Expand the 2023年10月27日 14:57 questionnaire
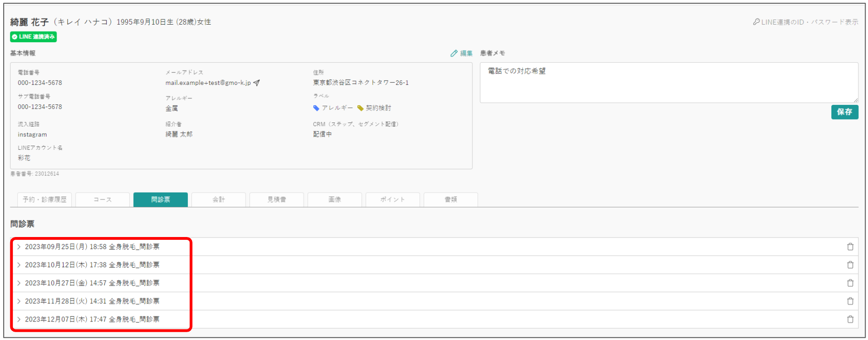The height and width of the screenshot is (340, 868). [92, 283]
